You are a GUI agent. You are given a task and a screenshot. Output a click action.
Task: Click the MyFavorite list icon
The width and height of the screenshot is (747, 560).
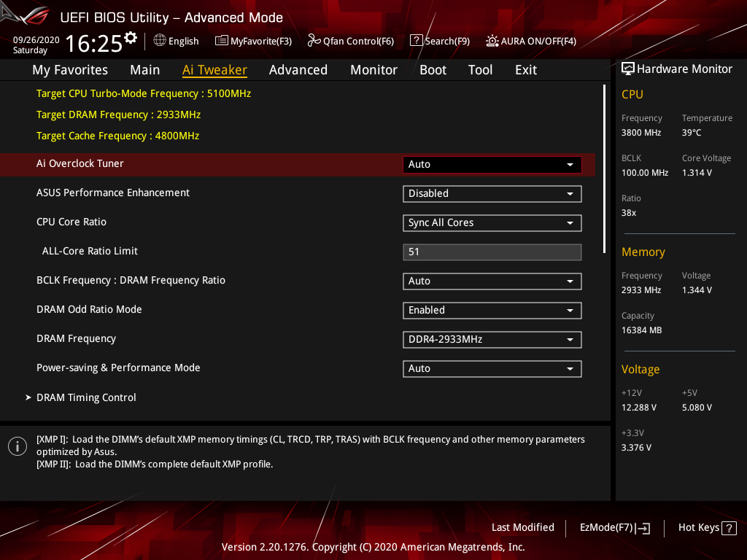point(222,41)
